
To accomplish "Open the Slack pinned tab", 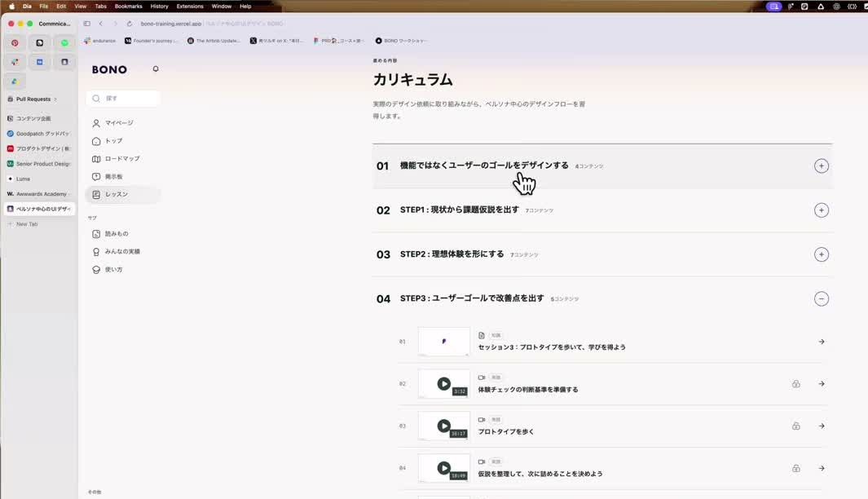I will [x=15, y=62].
